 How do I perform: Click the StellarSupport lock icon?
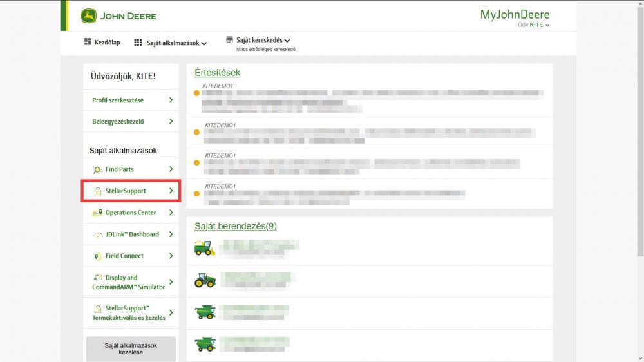tap(98, 191)
